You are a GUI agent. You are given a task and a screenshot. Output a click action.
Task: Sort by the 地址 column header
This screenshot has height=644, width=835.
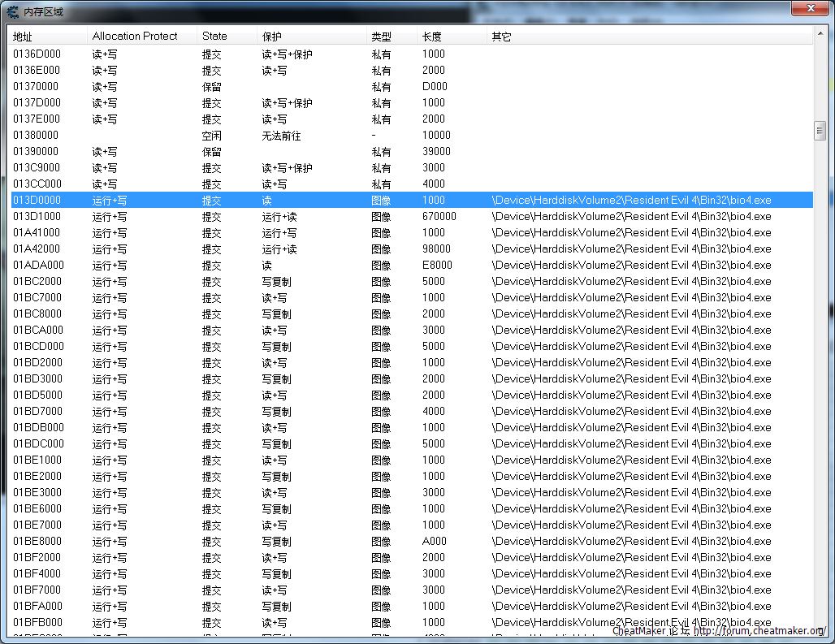pyautogui.click(x=47, y=37)
